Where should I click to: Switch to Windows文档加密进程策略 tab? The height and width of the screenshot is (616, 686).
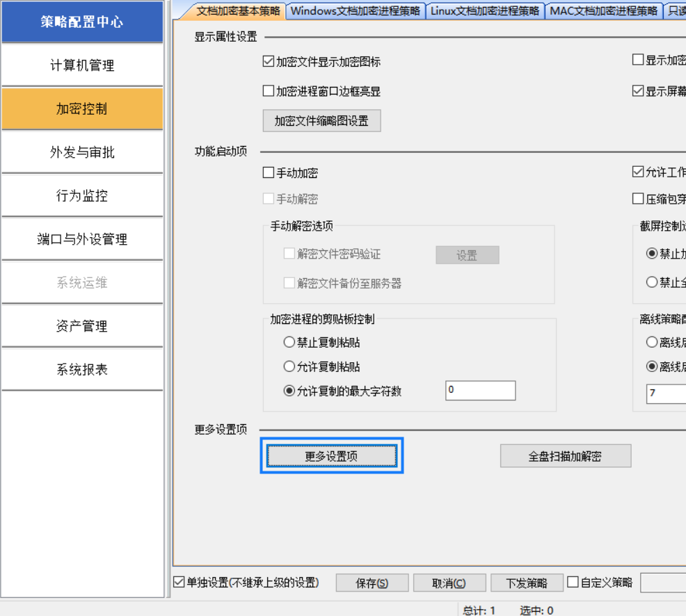point(355,11)
